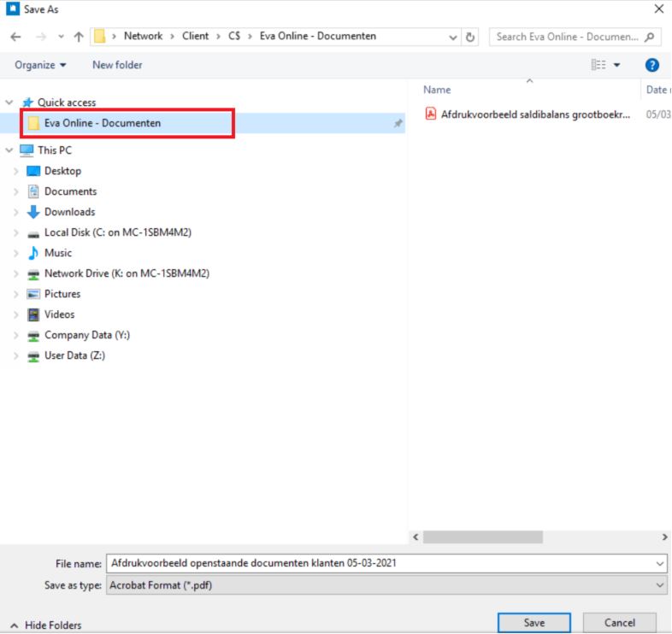
Task: Open the change view dropdown
Action: [618, 65]
